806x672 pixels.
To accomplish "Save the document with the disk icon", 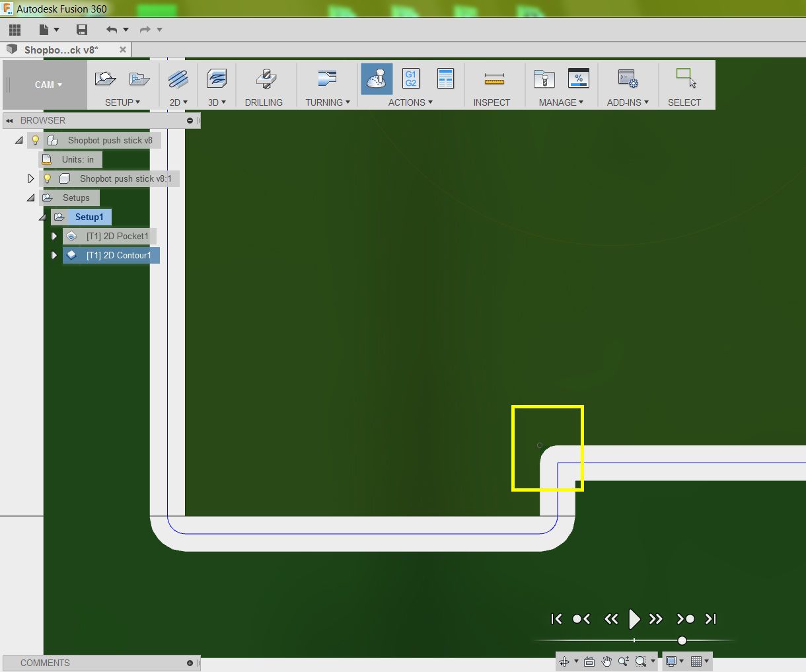I will (82, 30).
